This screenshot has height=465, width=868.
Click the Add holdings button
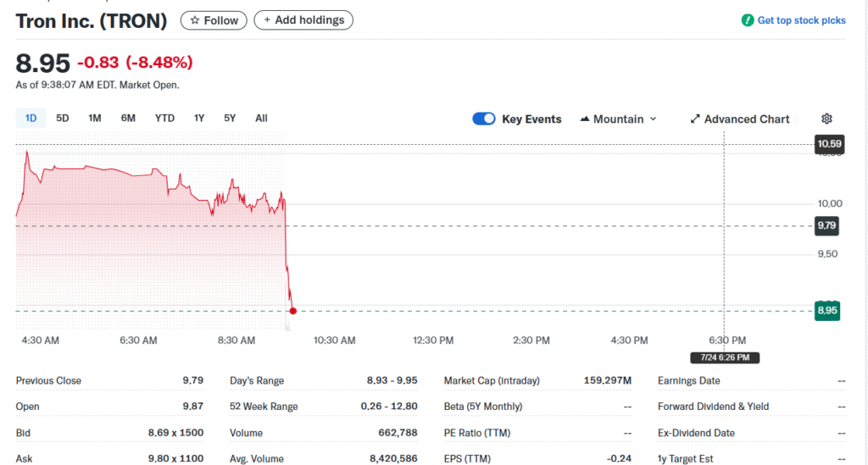303,20
